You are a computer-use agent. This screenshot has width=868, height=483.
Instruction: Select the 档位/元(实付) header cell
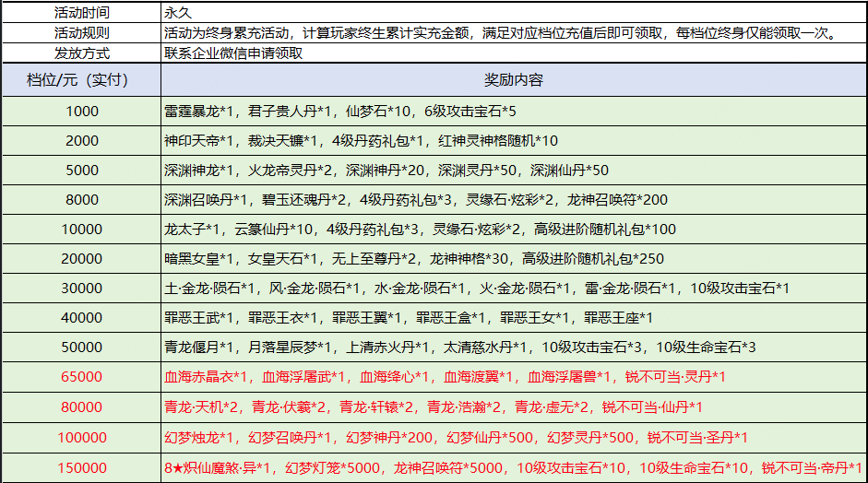[79, 80]
